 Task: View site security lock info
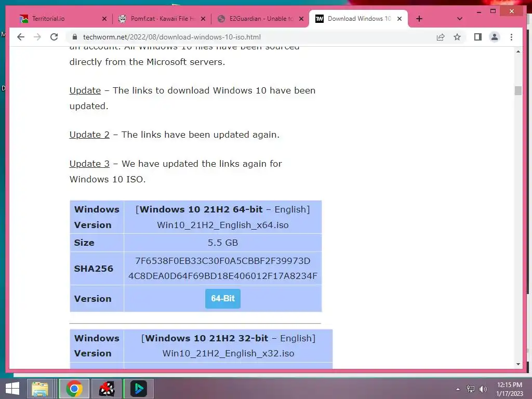75,37
